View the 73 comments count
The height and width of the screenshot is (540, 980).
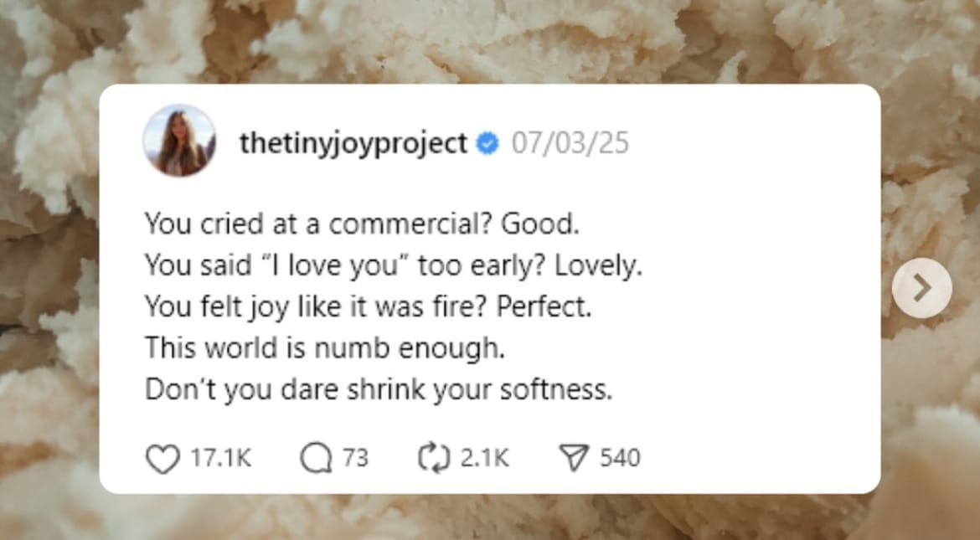(354, 459)
